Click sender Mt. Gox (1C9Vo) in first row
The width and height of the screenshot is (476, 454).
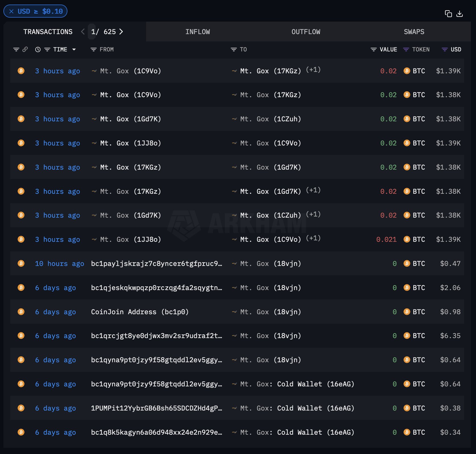131,71
